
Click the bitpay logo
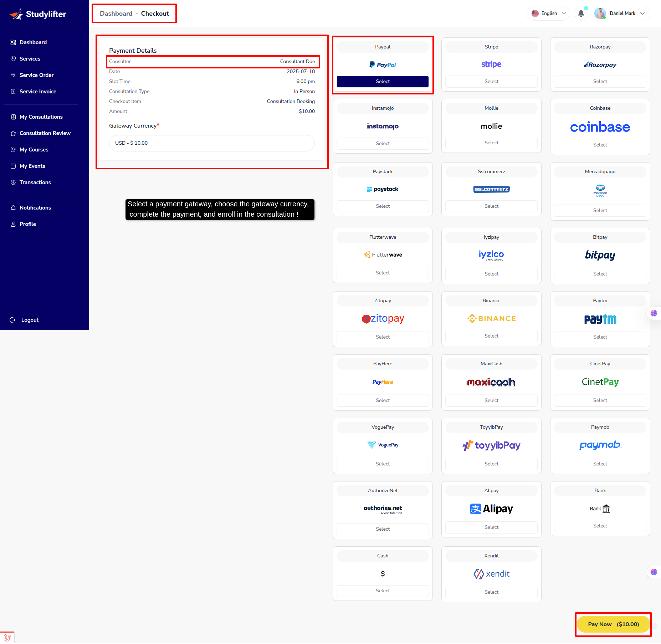click(600, 255)
